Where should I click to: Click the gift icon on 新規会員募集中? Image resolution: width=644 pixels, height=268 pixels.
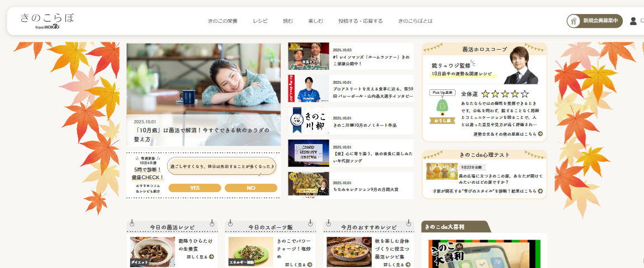[x=574, y=21]
